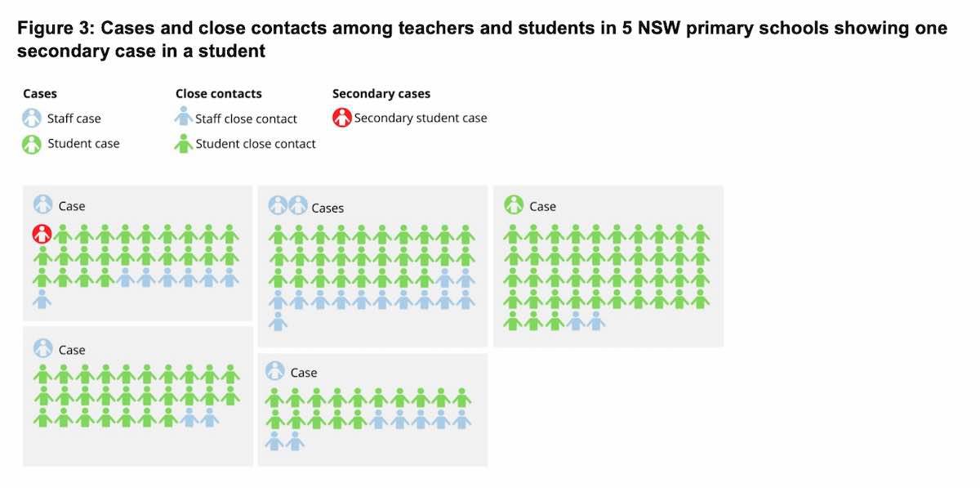This screenshot has width=980, height=488.
Task: Click the Secondary cases legend heading
Action: click(381, 94)
